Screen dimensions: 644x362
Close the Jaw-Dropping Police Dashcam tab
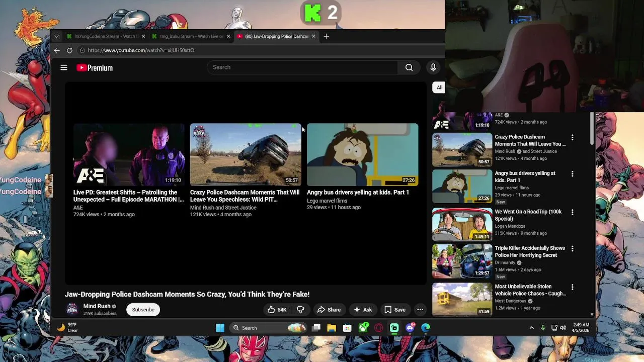tap(313, 36)
